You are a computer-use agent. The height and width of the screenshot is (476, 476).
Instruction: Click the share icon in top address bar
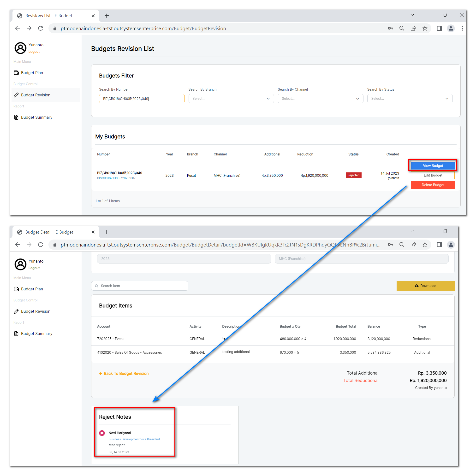coord(413,28)
